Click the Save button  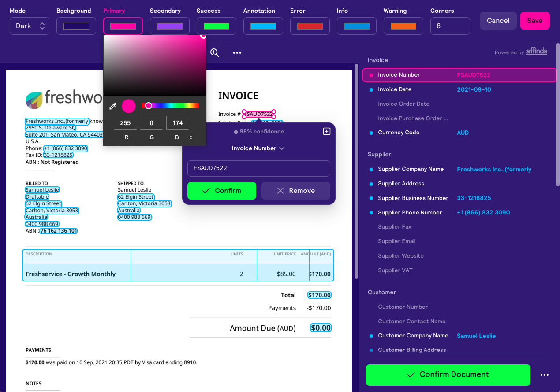535,21
